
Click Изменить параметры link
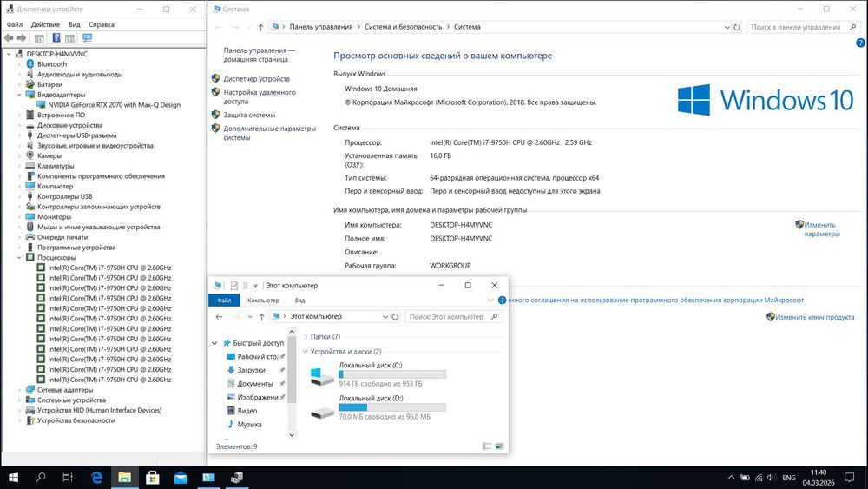point(821,229)
